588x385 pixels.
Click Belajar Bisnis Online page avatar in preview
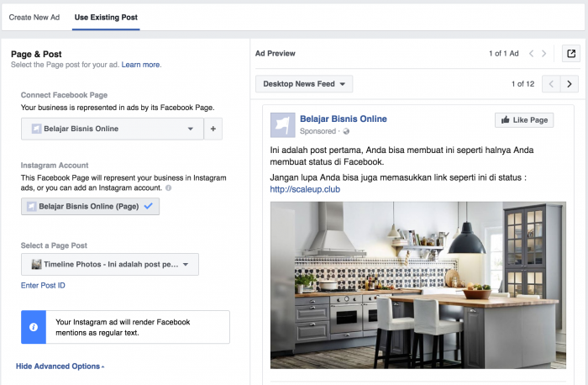click(x=282, y=124)
